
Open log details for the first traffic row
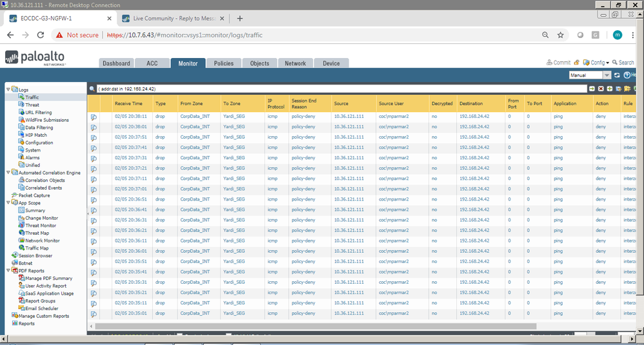pyautogui.click(x=94, y=117)
